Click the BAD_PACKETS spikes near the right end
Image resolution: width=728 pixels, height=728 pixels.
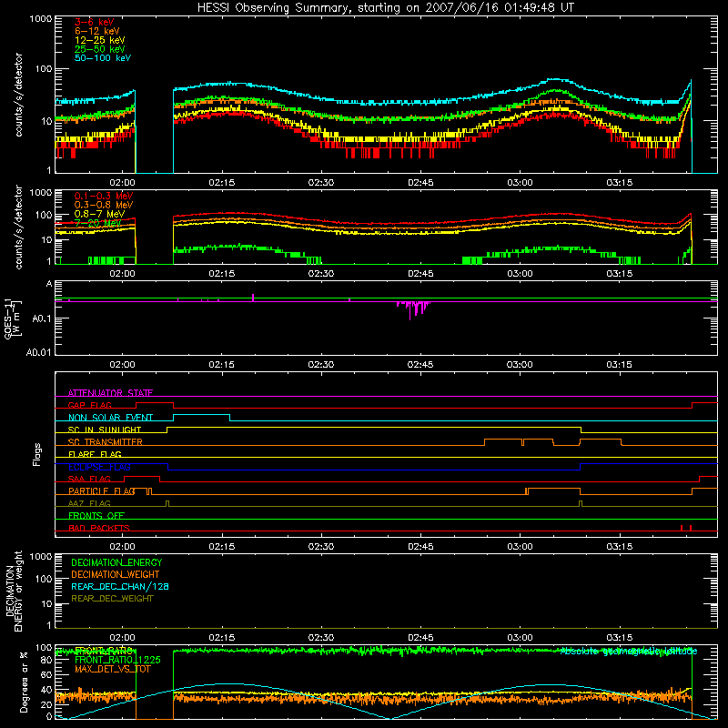click(686, 528)
